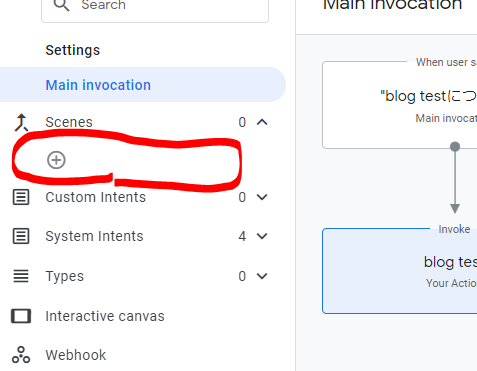
Task: Click the Webhook nodes icon
Action: (21, 355)
